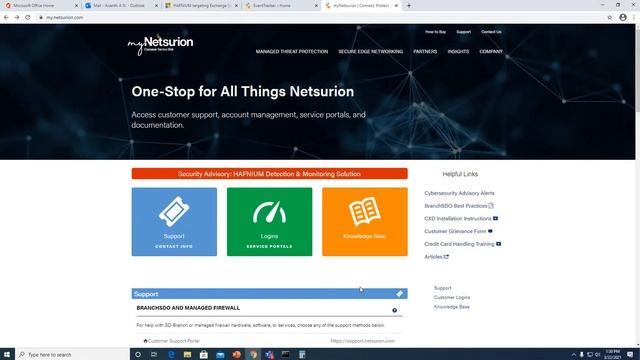Open CXD Installation Instructions link
This screenshot has height=360, width=640.
click(x=461, y=218)
